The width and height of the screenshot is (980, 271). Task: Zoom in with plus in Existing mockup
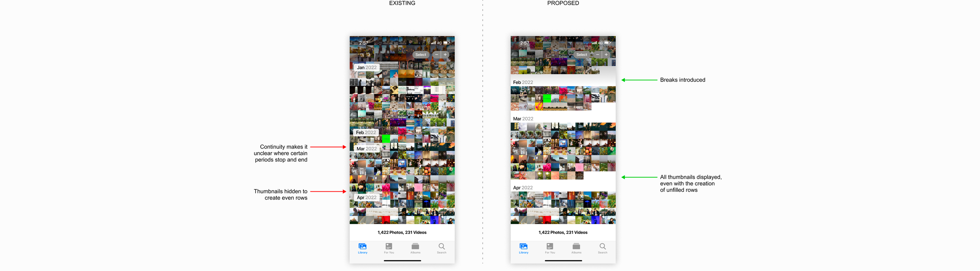click(445, 55)
